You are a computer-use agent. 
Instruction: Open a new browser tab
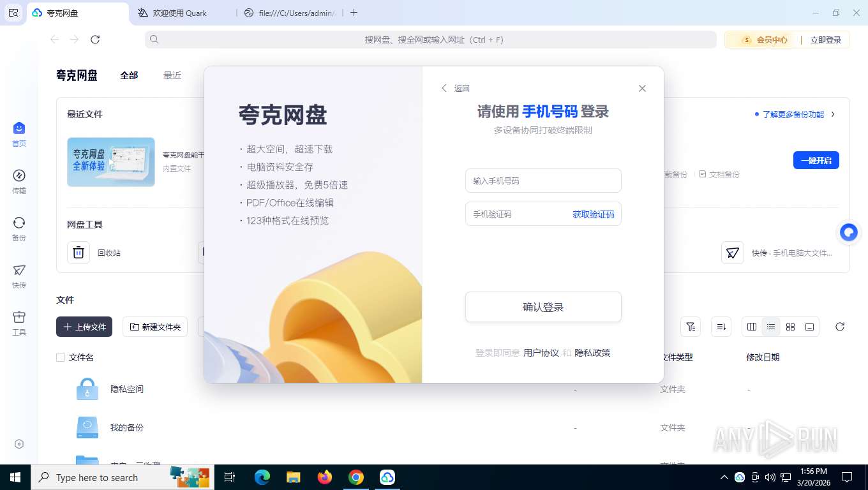354,13
